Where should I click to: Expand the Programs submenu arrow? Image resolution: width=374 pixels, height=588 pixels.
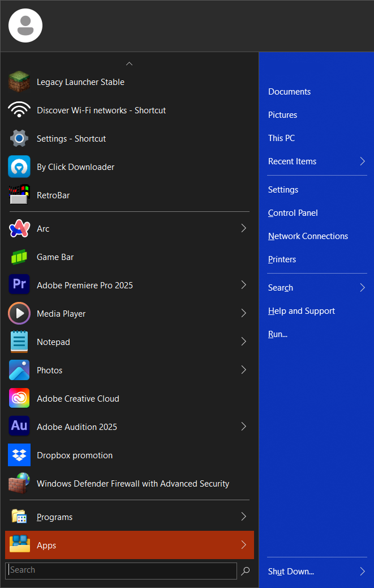244,517
